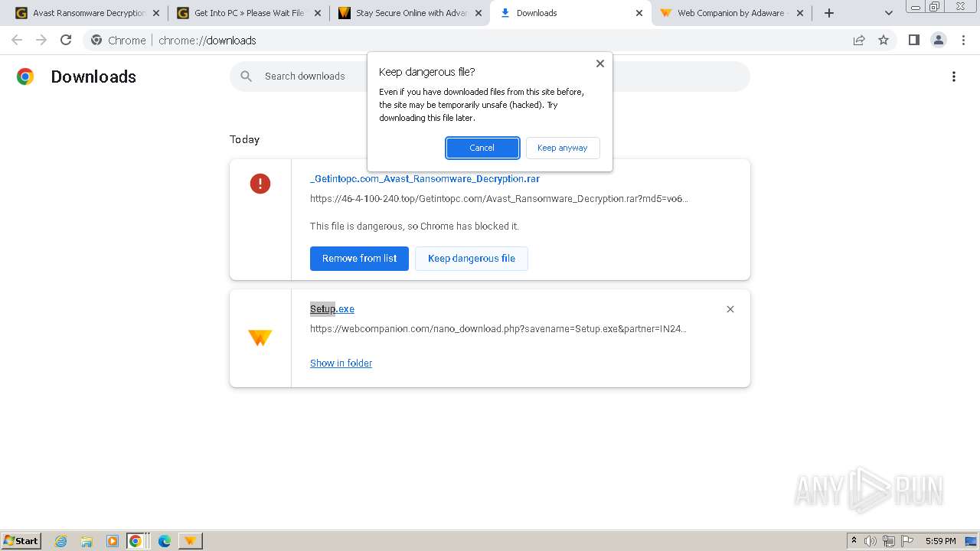980x551 pixels.
Task: Open the Setup.exe download link
Action: [332, 309]
